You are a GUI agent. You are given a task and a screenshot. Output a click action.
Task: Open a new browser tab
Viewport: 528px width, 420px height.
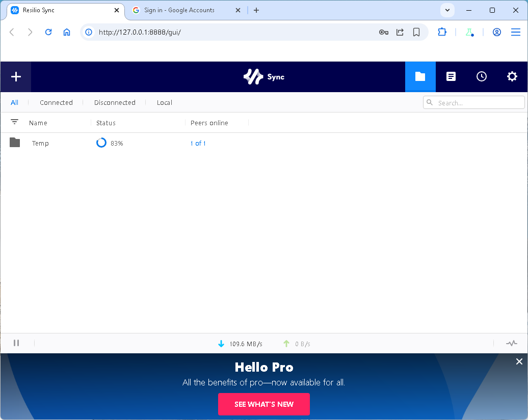point(256,10)
